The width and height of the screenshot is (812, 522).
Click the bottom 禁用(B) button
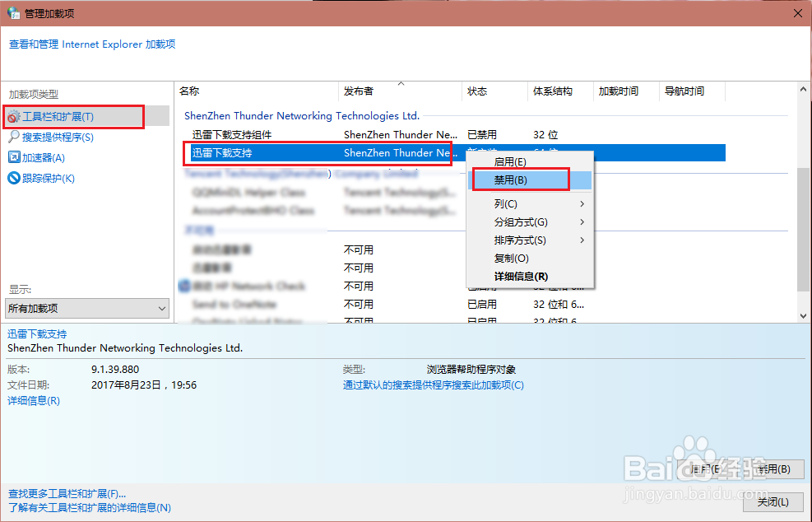[773, 469]
